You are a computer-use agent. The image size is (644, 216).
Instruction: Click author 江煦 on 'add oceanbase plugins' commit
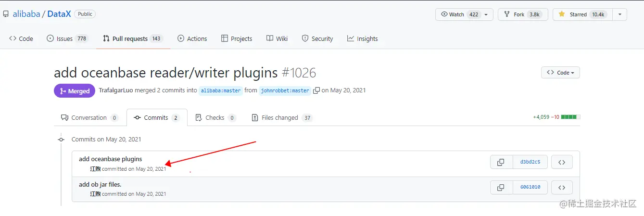tap(95, 169)
